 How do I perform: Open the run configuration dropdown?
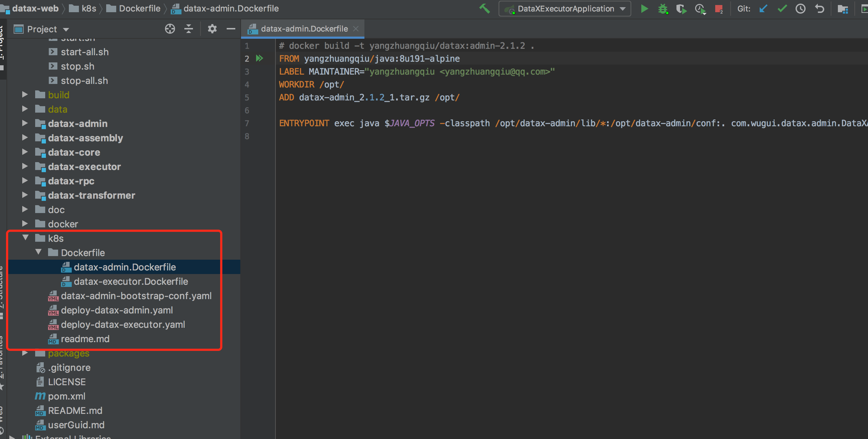[623, 9]
